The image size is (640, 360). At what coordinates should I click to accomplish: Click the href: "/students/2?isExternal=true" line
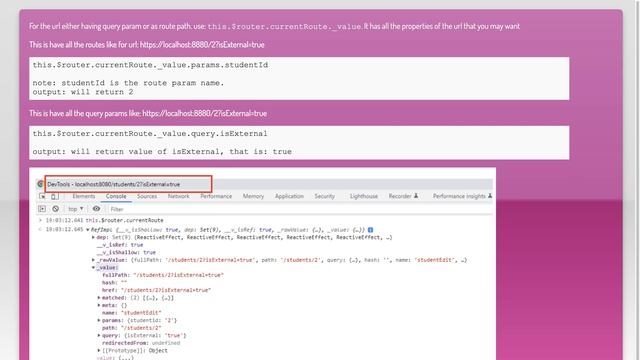coord(156,290)
